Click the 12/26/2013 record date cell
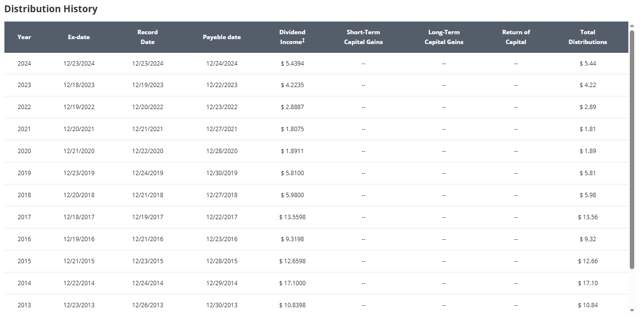This screenshot has width=644, height=318. [147, 305]
